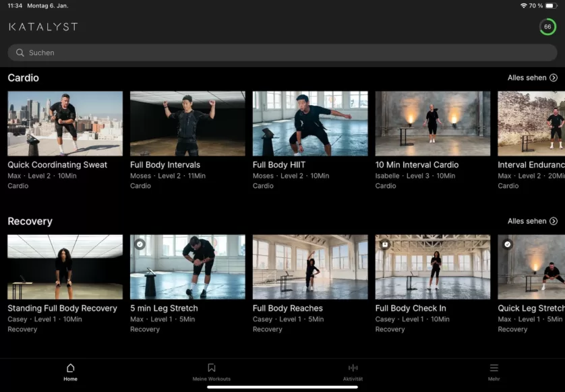
Task: Tap the search magnifier icon
Action: (20, 53)
